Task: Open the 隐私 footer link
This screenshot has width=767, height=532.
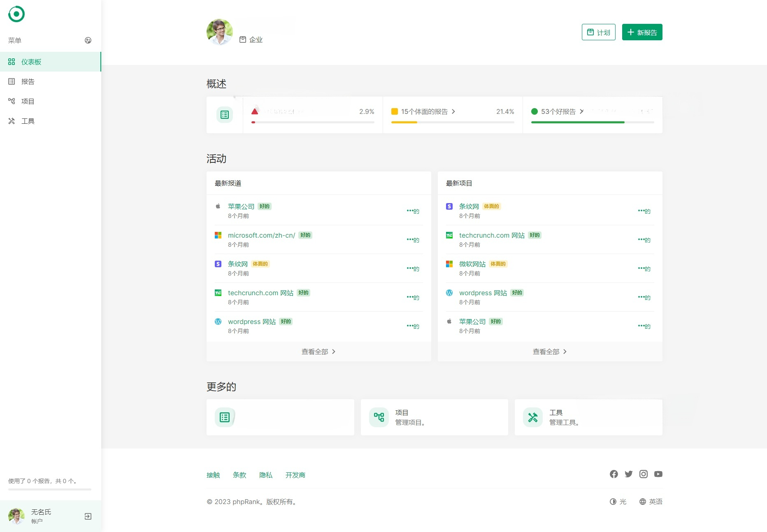Action: tap(266, 475)
